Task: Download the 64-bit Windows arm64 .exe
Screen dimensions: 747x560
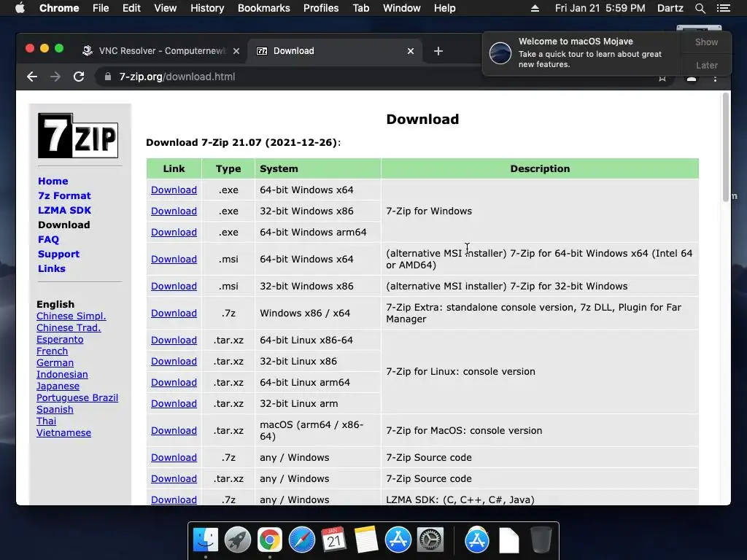Action: 174,233
